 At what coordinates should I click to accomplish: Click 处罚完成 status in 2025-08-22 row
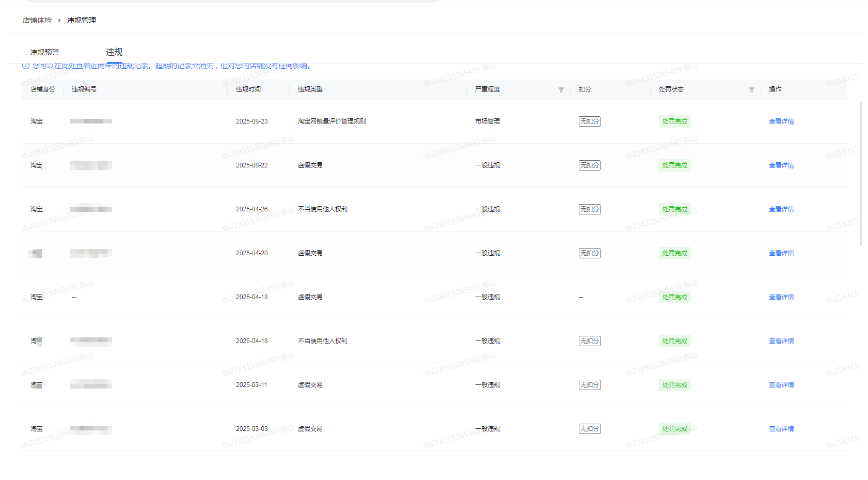pyautogui.click(x=675, y=165)
